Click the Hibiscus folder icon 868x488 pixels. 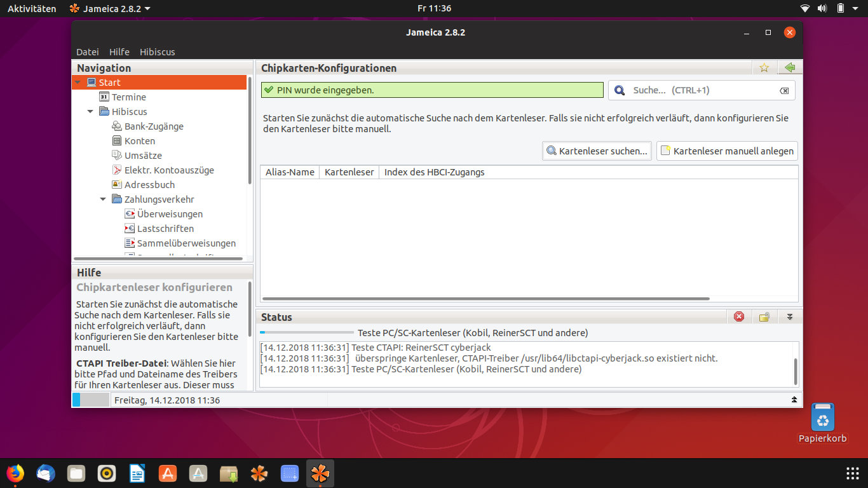[x=105, y=111]
